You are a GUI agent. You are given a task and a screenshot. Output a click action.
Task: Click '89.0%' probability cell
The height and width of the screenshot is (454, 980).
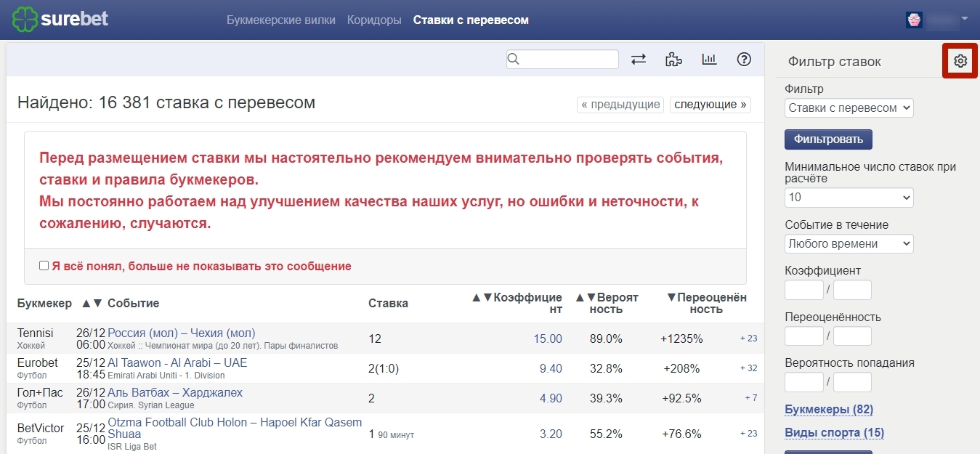(x=606, y=339)
